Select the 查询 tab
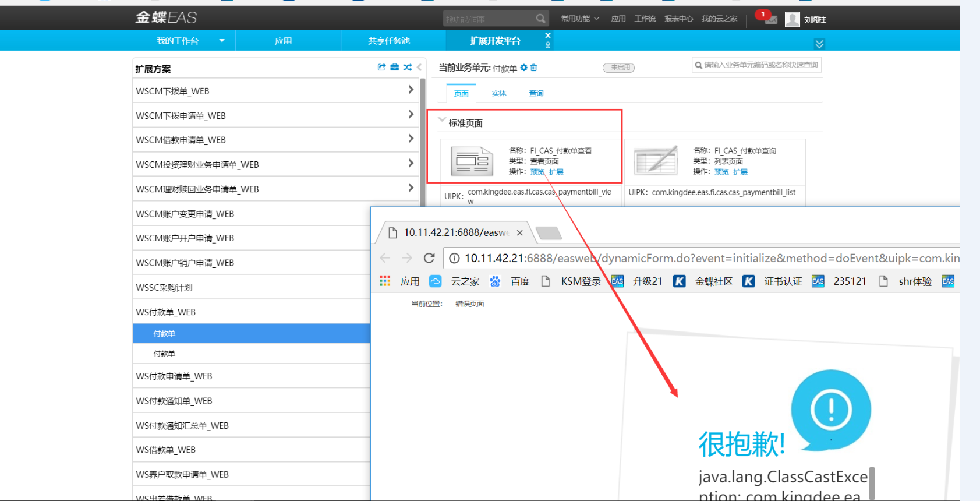Image resolution: width=980 pixels, height=501 pixels. 536,93
